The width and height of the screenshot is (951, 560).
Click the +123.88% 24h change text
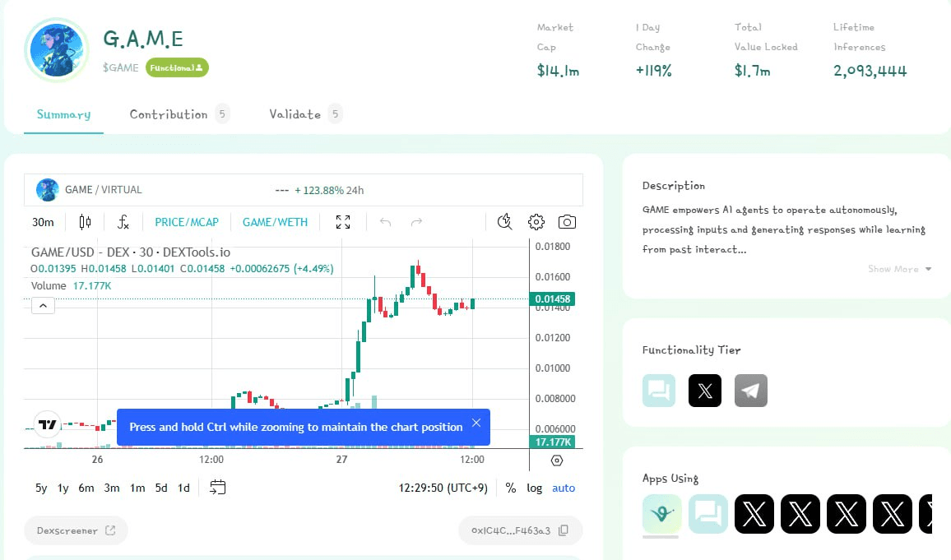[329, 190]
